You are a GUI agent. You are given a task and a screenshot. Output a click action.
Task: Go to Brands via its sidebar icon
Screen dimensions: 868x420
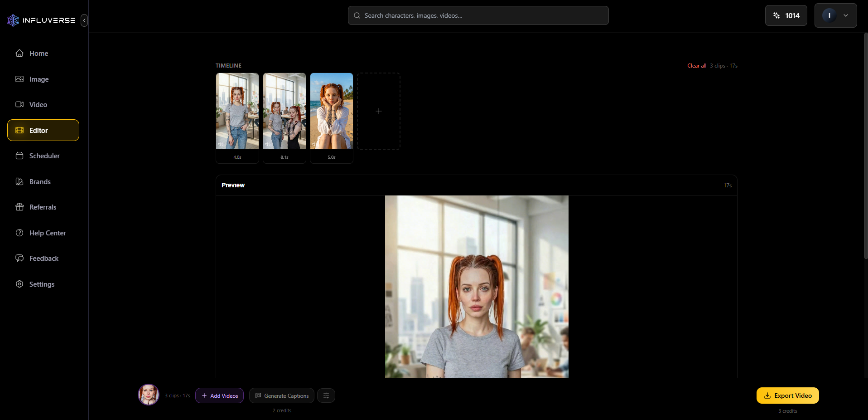19,181
